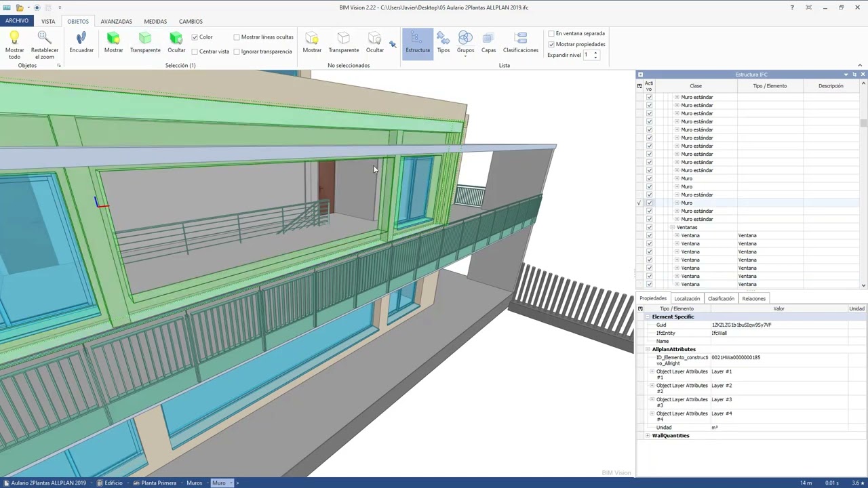Open the ARCHIVO menu
868x488 pixels.
17,21
